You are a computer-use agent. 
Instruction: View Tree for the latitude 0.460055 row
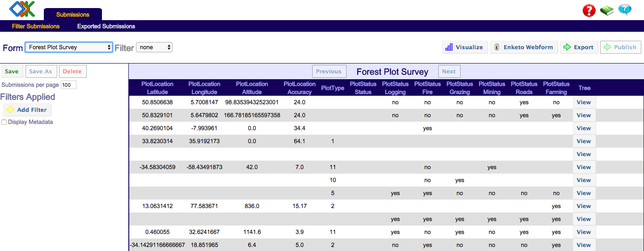click(x=584, y=232)
